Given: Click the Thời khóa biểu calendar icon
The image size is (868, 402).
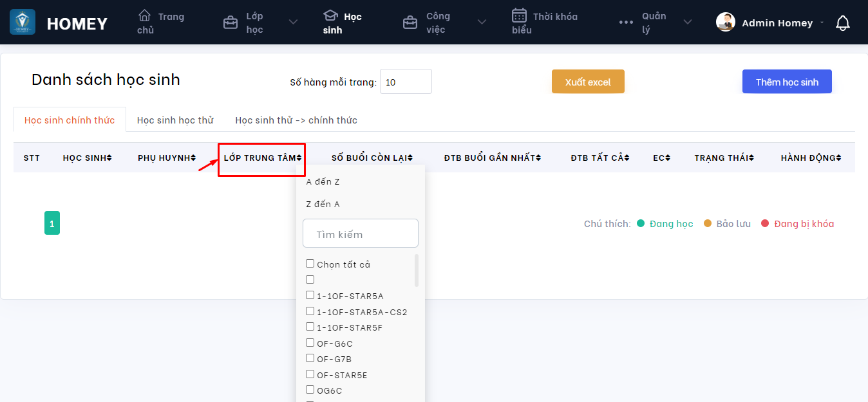Looking at the screenshot, I should click(x=519, y=15).
